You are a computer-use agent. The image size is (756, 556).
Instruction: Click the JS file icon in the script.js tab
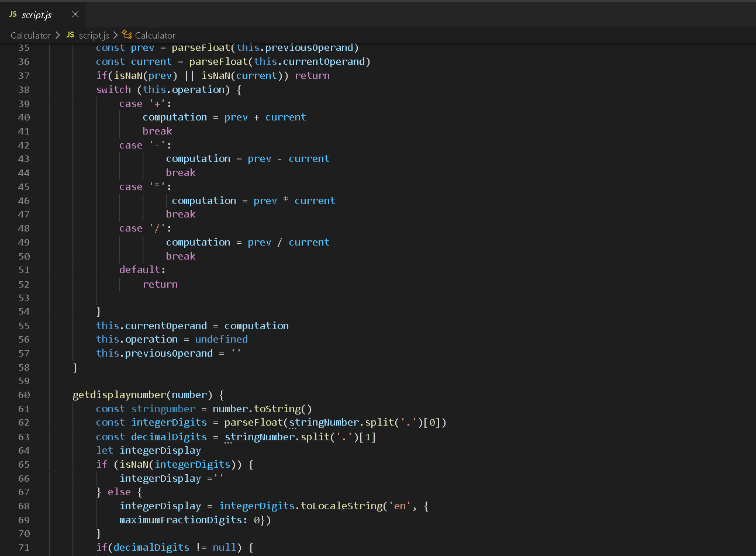click(13, 14)
